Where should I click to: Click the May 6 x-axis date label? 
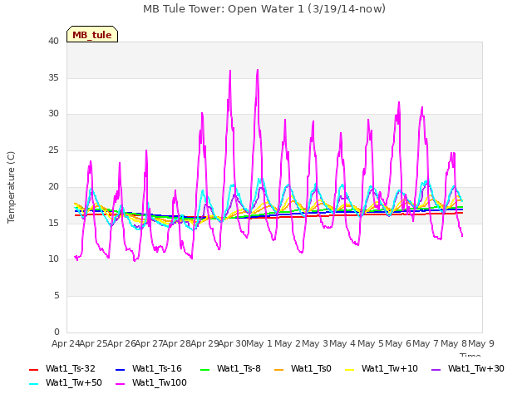[x=398, y=343]
